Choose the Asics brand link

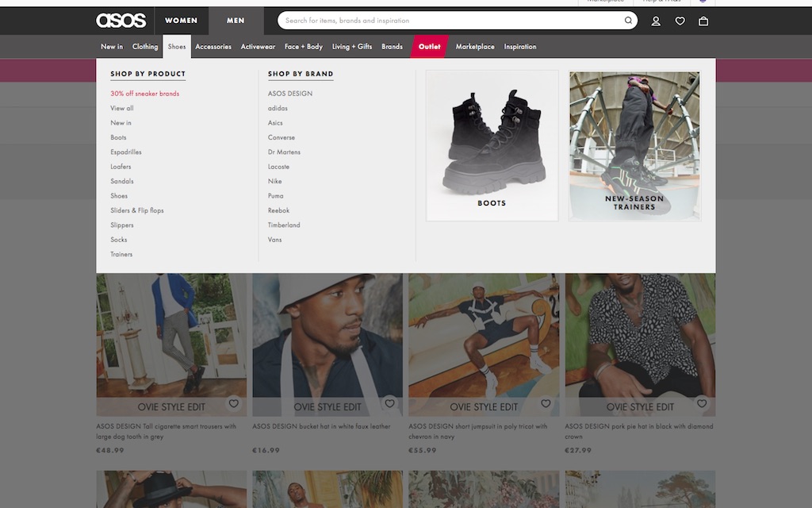click(275, 123)
